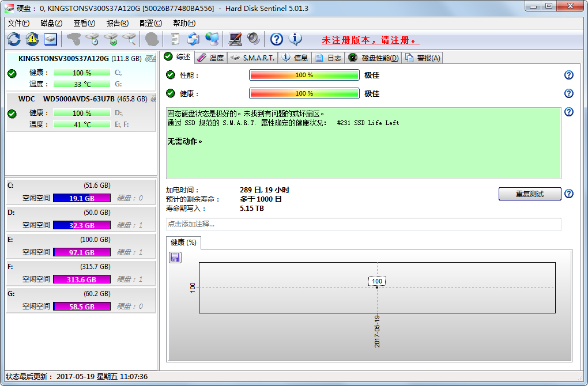
Task: Select the WDC WD5000AVDS disk entry
Action: pos(81,99)
